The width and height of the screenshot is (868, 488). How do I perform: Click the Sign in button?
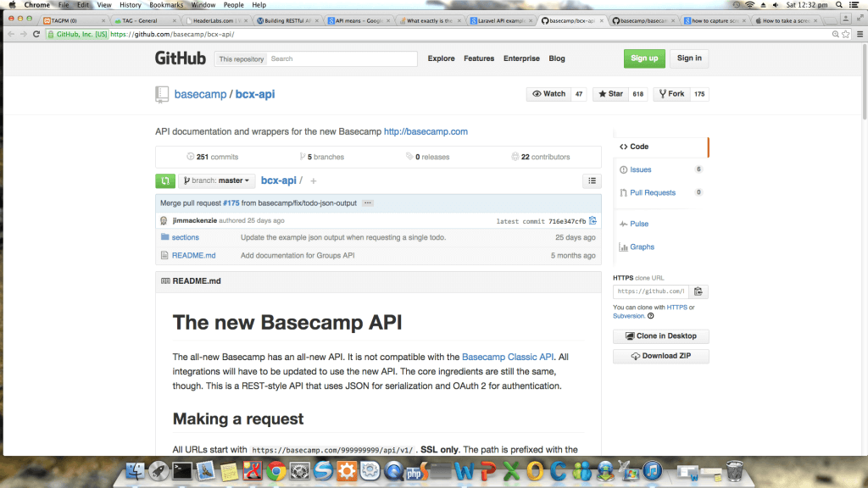point(689,58)
